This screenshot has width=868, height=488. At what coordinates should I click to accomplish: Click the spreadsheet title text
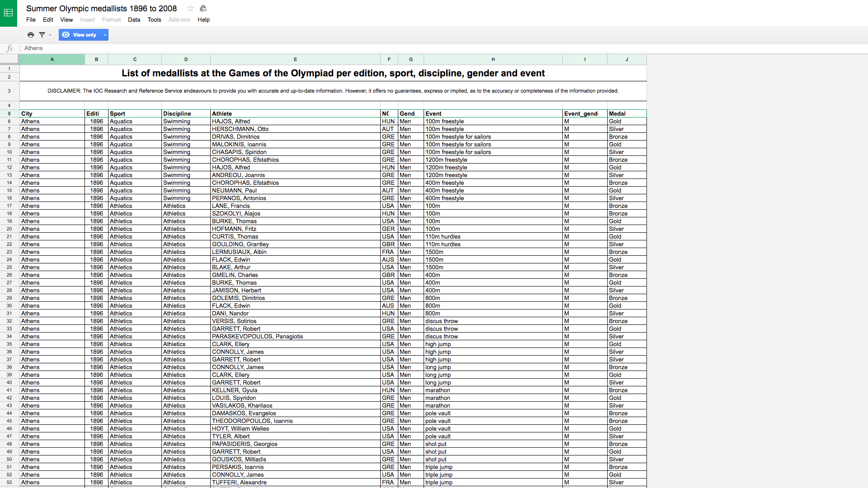point(101,9)
